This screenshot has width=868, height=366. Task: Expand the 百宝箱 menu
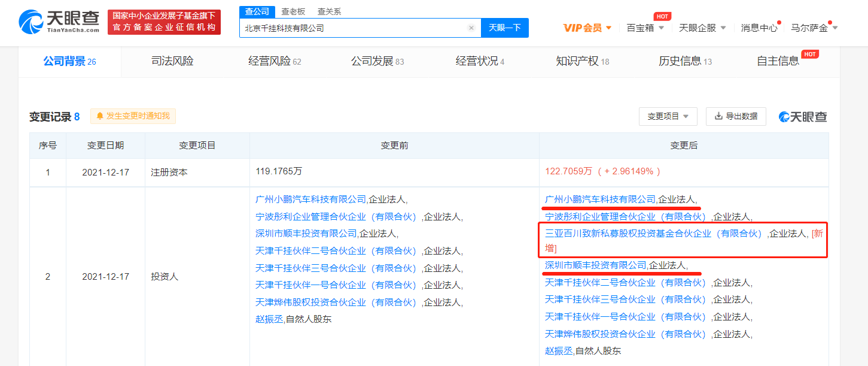pyautogui.click(x=645, y=28)
